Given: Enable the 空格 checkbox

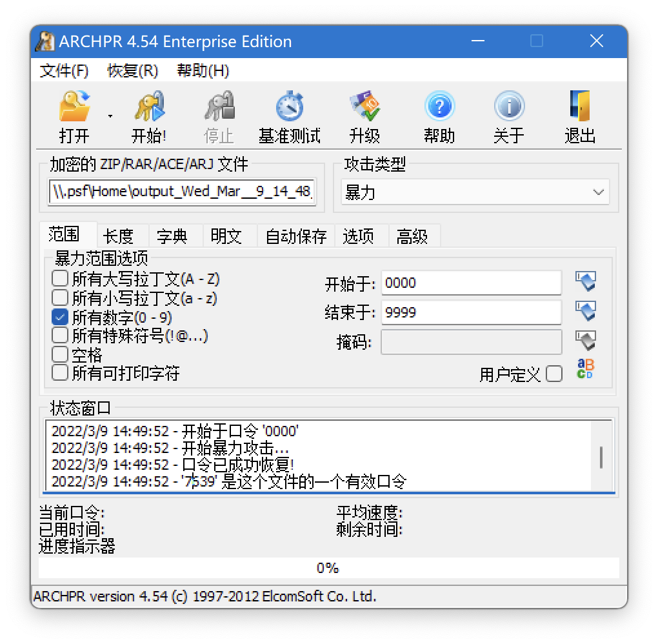Looking at the screenshot, I should pos(60,354).
